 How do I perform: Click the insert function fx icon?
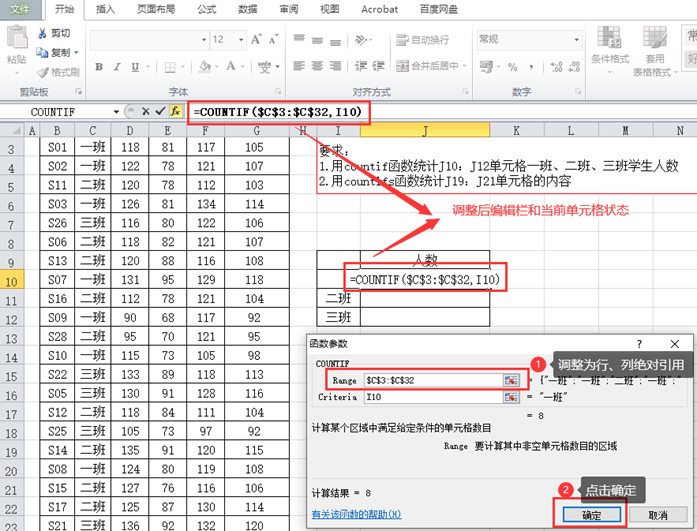coord(175,112)
